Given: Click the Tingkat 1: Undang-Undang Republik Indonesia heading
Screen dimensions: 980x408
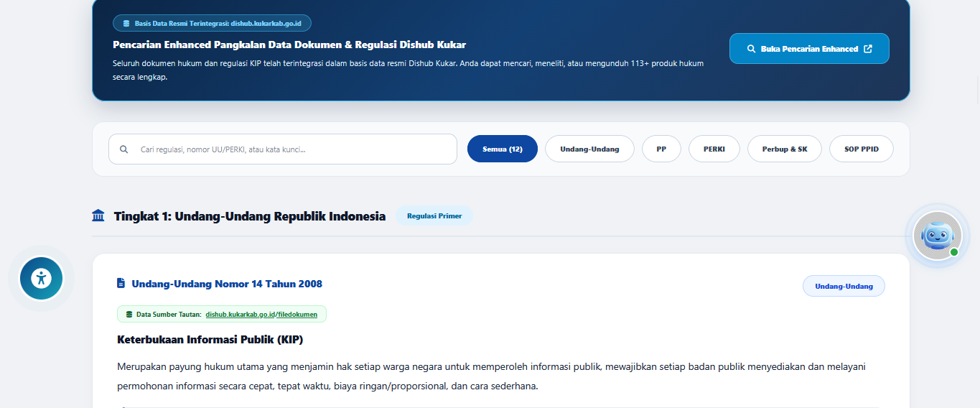Looking at the screenshot, I should click(249, 216).
